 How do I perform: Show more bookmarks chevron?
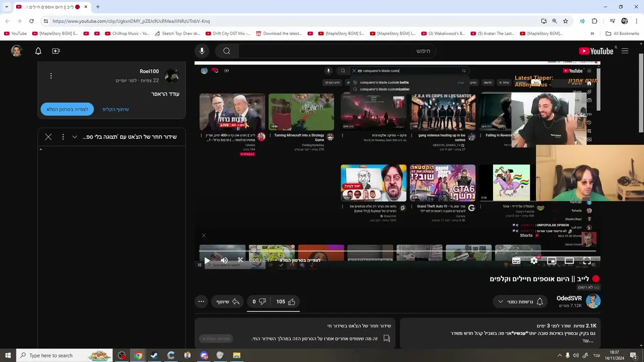[x=592, y=34]
